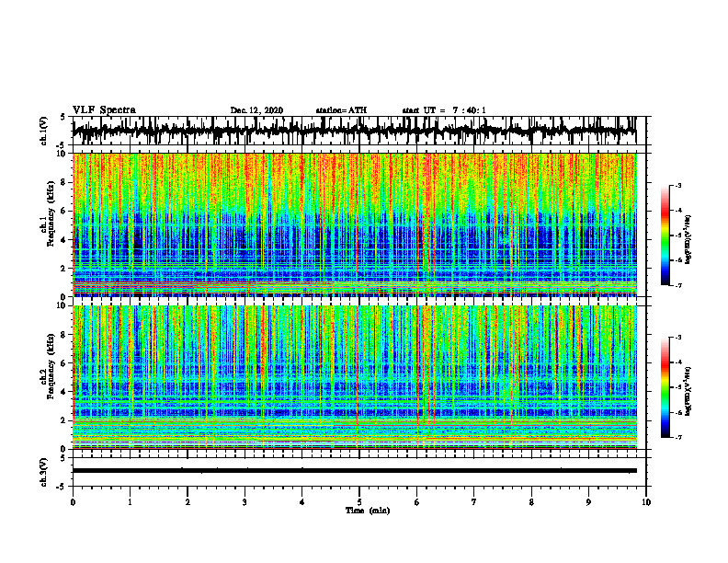The image size is (728, 563).
Task: Click the ch.1 colorbar units label
Action: tap(688, 239)
